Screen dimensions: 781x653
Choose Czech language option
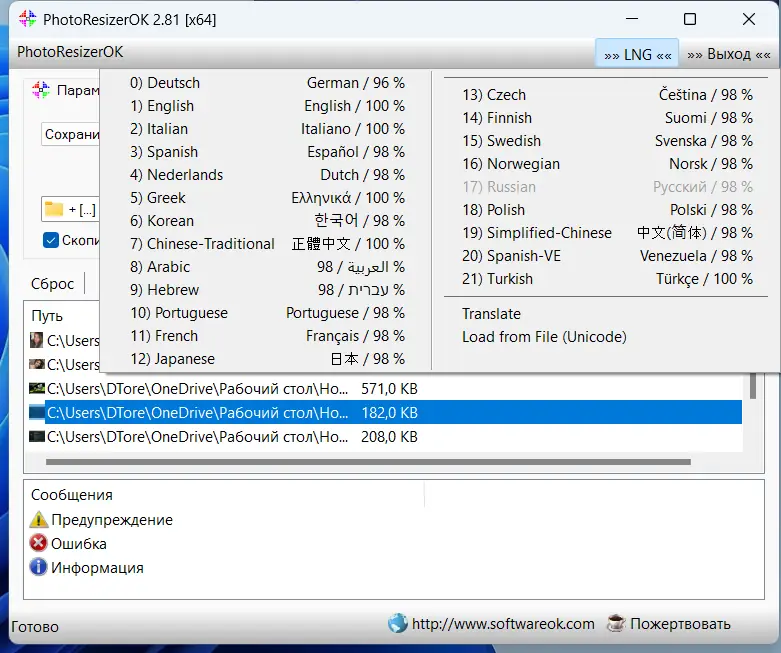(606, 95)
